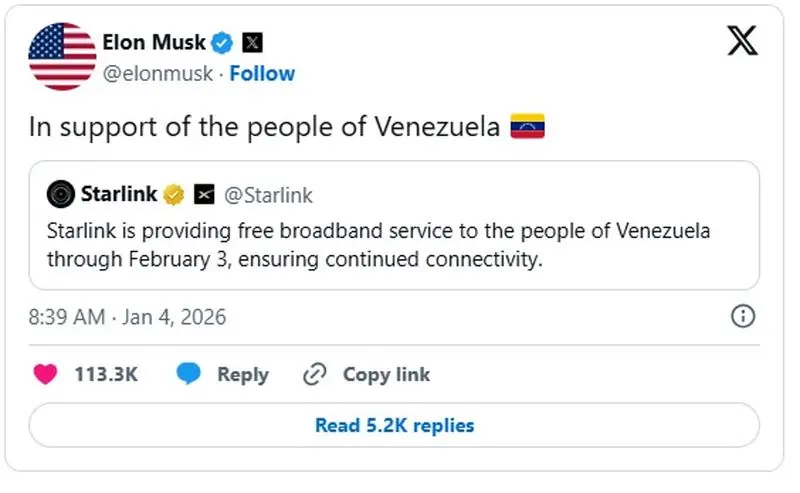Viewport: 800px width, 493px height.
Task: Open the US flag profile avatar
Action: [x=62, y=56]
